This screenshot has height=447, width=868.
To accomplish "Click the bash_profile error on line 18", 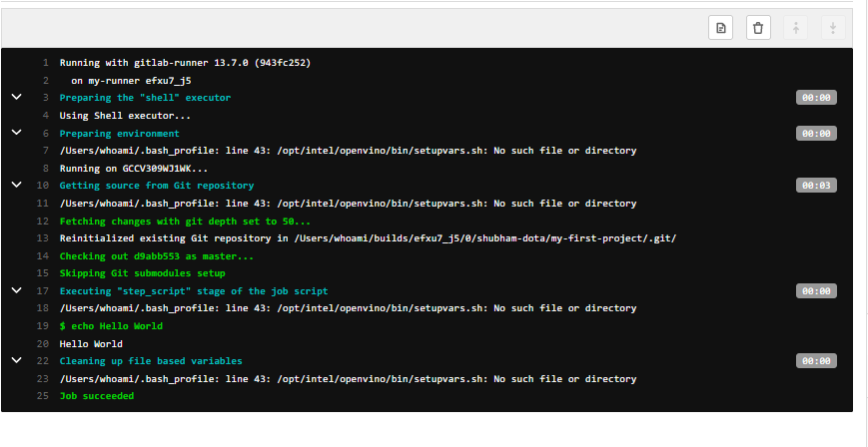I will tap(349, 308).
